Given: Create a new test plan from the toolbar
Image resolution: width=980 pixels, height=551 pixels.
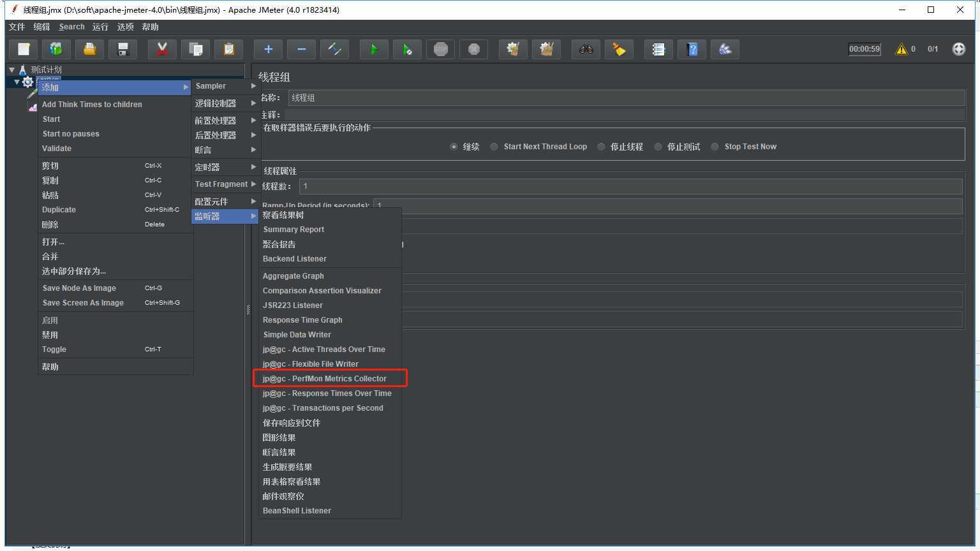Looking at the screenshot, I should point(24,49).
